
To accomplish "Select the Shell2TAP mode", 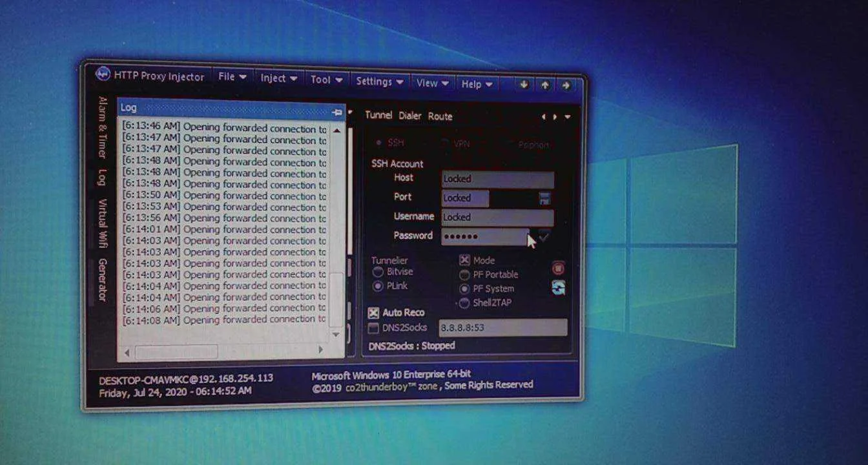I will (486, 303).
